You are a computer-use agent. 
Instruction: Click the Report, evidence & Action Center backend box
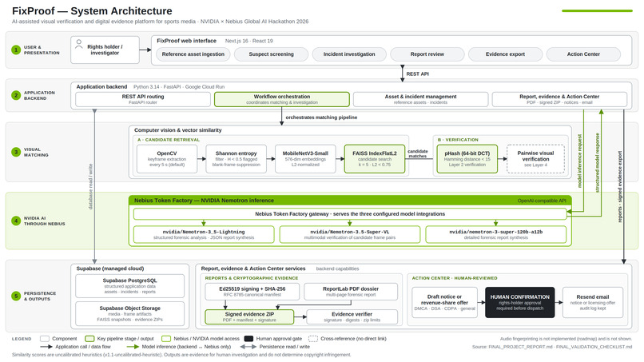click(559, 99)
